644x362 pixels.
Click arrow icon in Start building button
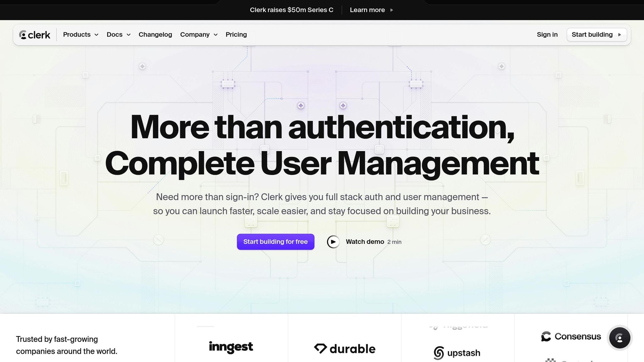click(x=619, y=35)
